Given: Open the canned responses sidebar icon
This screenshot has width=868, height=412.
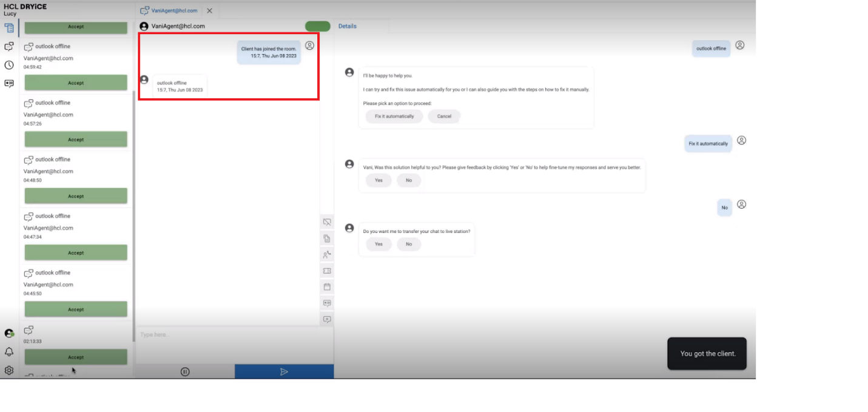Looking at the screenshot, I should coord(9,84).
